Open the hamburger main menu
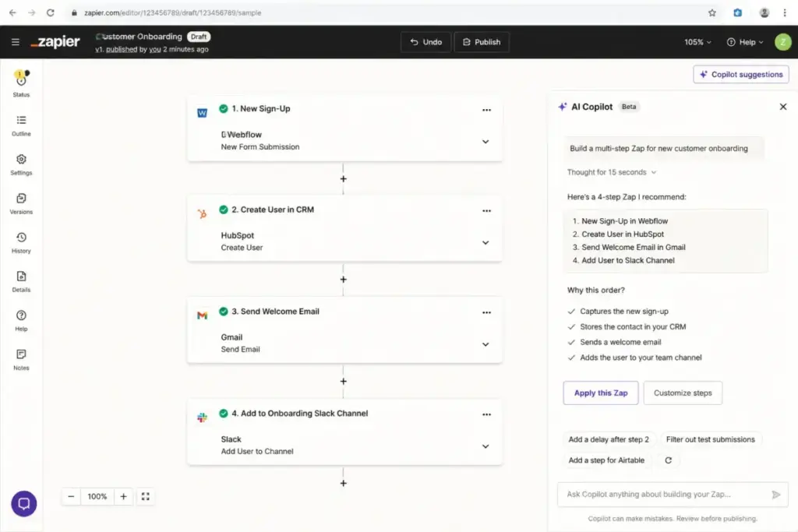Viewport: 798px width, 532px height. [x=16, y=42]
